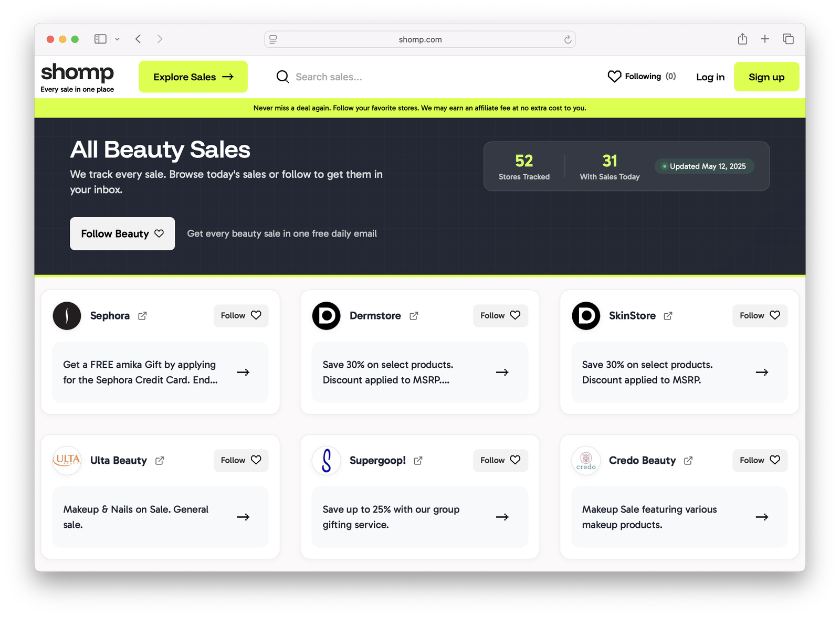Click the Explore Sales button
This screenshot has width=840, height=617.
[x=193, y=77]
